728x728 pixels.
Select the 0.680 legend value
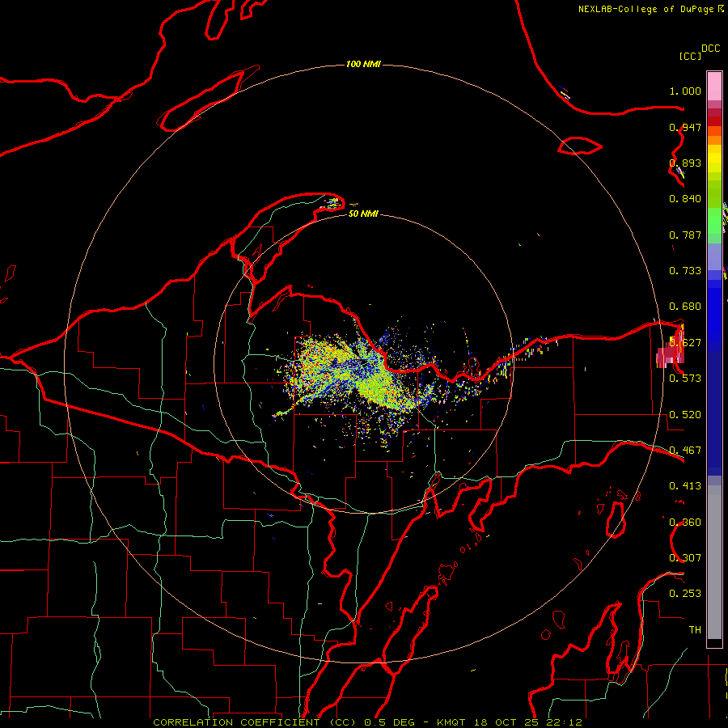[685, 307]
